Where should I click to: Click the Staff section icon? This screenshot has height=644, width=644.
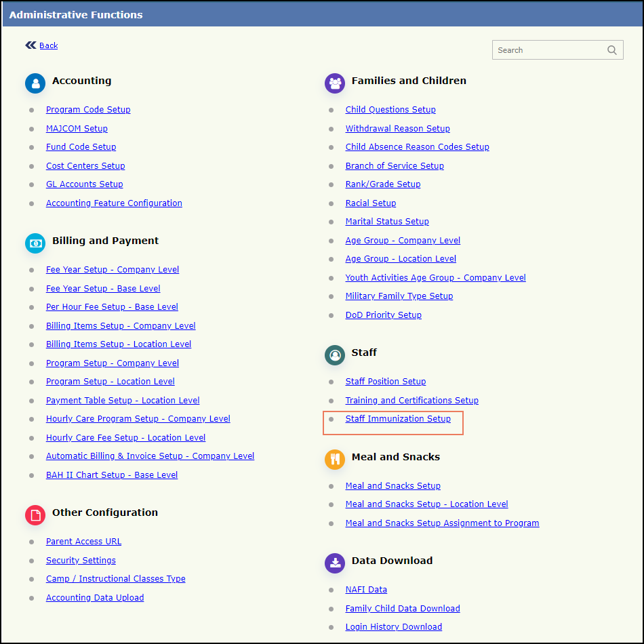(x=335, y=355)
